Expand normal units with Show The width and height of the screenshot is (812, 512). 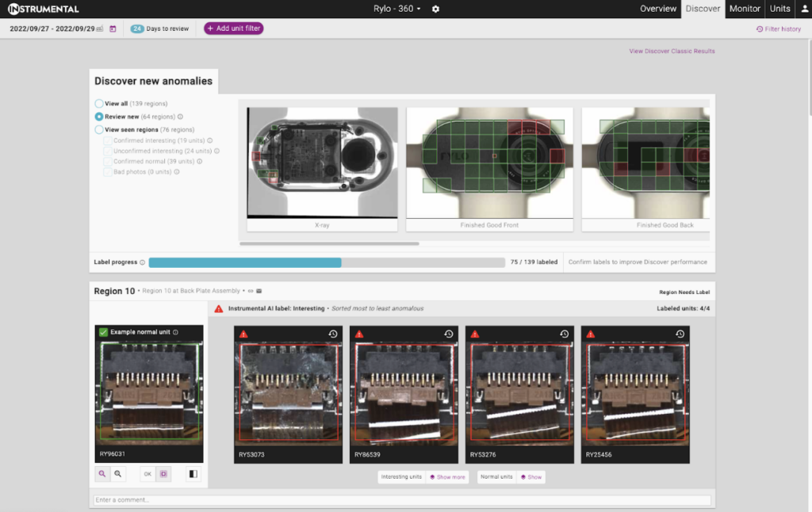pyautogui.click(x=531, y=477)
